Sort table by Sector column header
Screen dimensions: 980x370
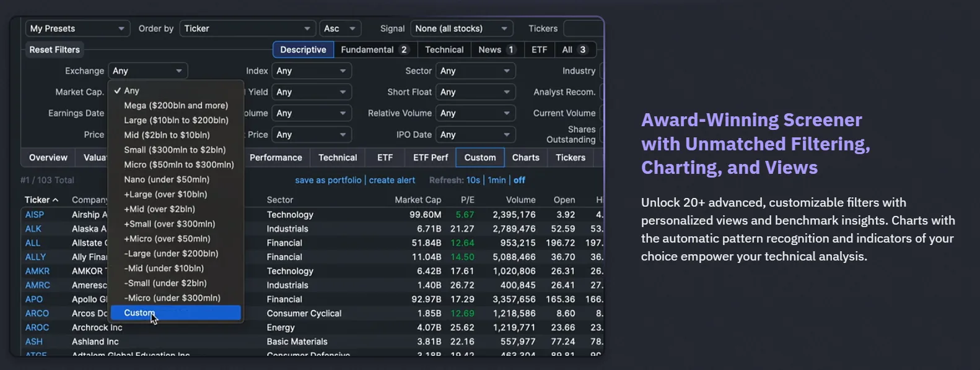click(x=280, y=200)
